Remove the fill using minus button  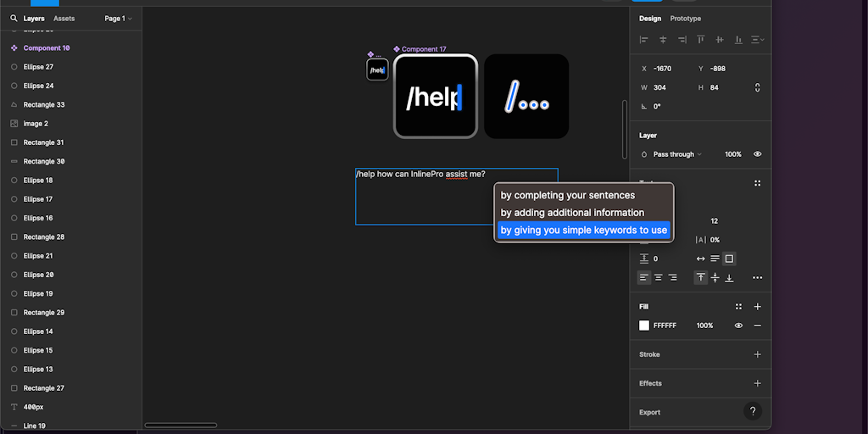757,325
